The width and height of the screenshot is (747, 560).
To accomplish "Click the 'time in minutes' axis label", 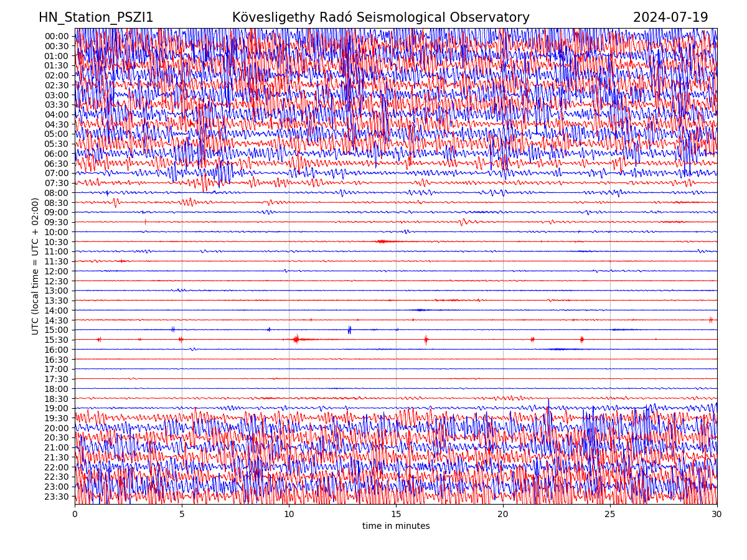I will tap(396, 526).
